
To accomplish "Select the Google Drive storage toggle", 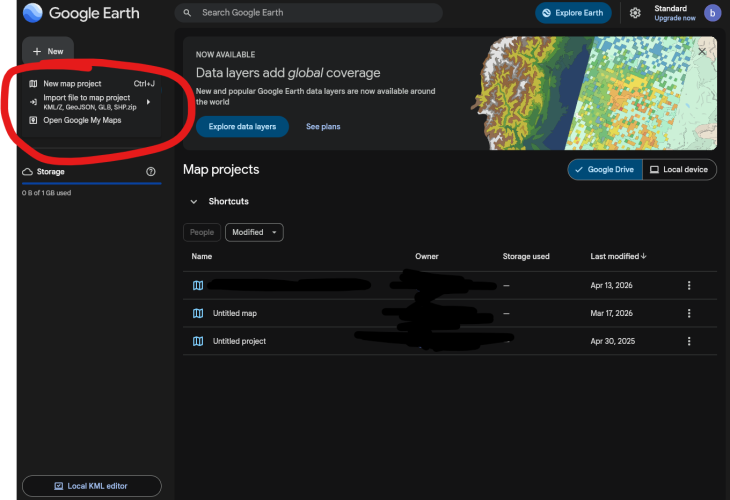I will pyautogui.click(x=605, y=170).
